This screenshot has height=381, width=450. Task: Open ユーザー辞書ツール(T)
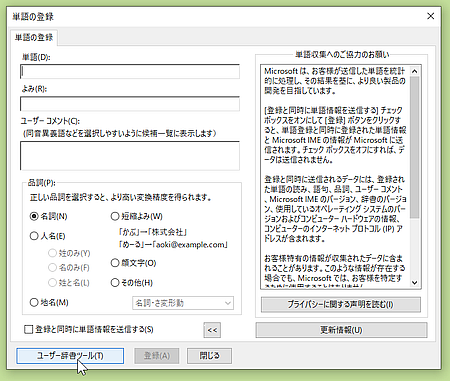pyautogui.click(x=70, y=356)
